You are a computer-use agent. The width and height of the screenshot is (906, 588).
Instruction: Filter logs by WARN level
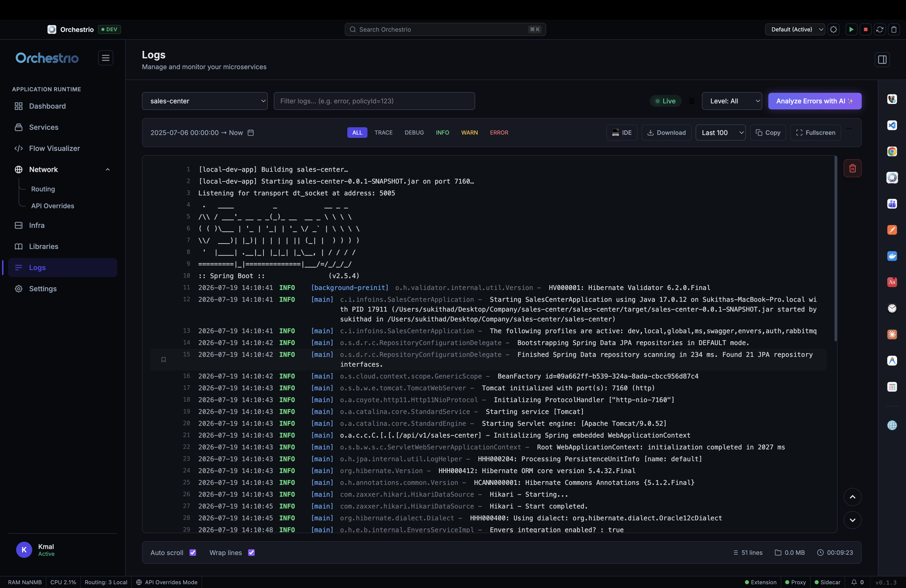[x=469, y=133]
